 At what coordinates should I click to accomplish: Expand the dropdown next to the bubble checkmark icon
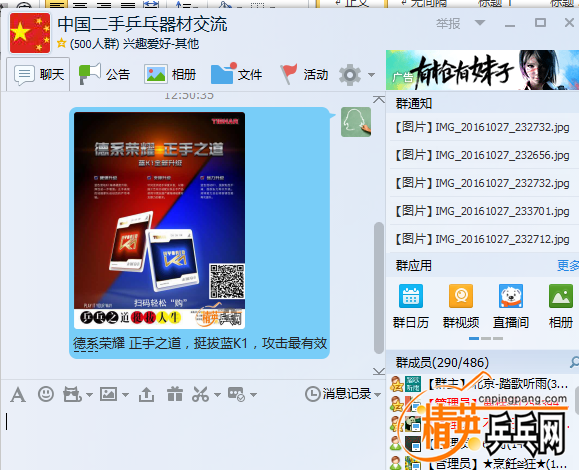tap(253, 395)
